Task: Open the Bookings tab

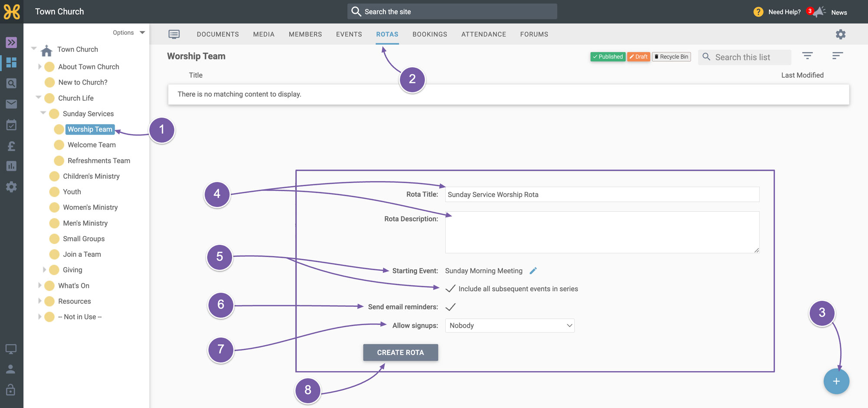Action: 430,34
